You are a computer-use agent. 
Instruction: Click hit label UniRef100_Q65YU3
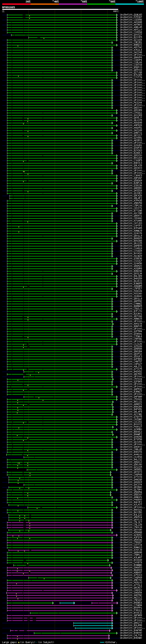[x=131, y=70]
